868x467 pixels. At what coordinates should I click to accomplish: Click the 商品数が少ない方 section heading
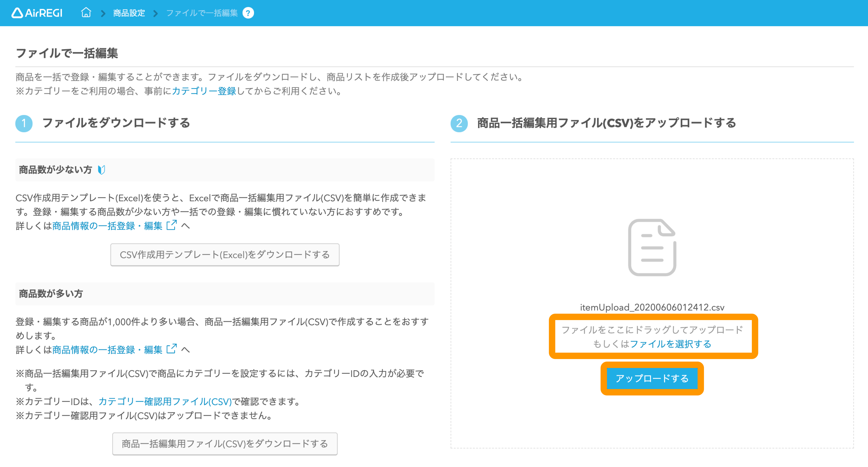point(56,170)
